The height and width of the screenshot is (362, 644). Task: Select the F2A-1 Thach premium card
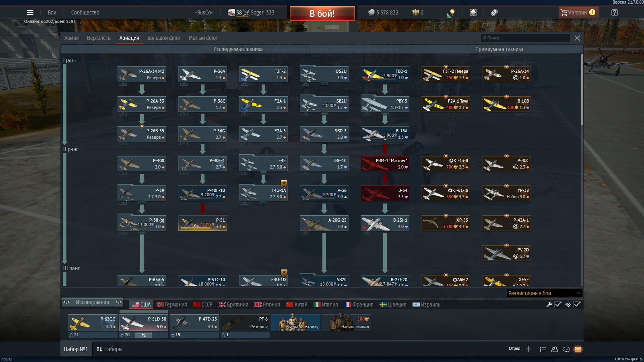tap(446, 104)
